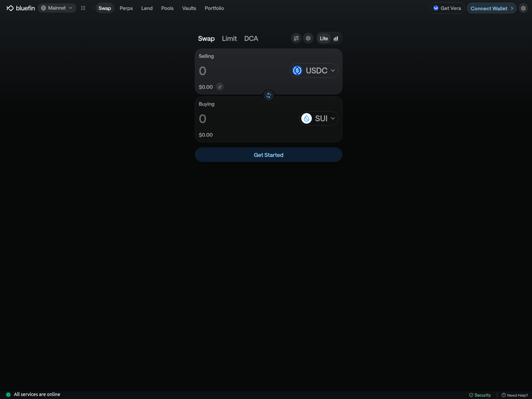Open the Security link
The image size is (532, 399).
[480, 395]
